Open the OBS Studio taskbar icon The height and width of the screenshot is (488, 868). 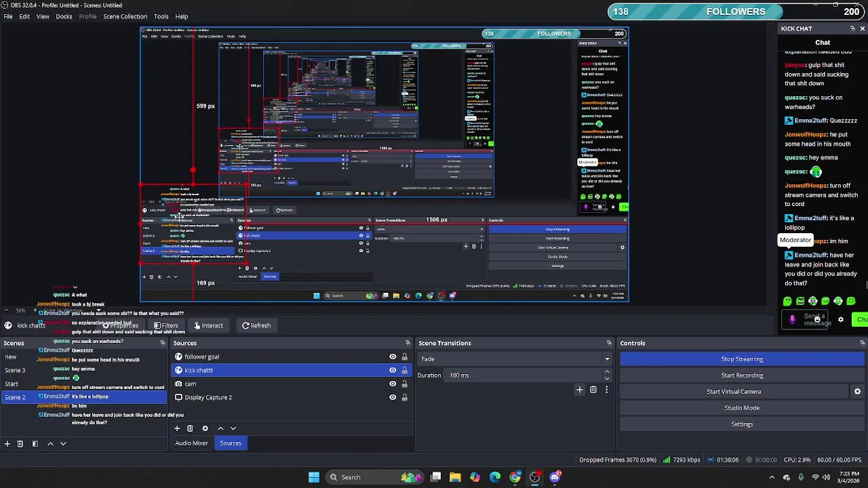(535, 477)
